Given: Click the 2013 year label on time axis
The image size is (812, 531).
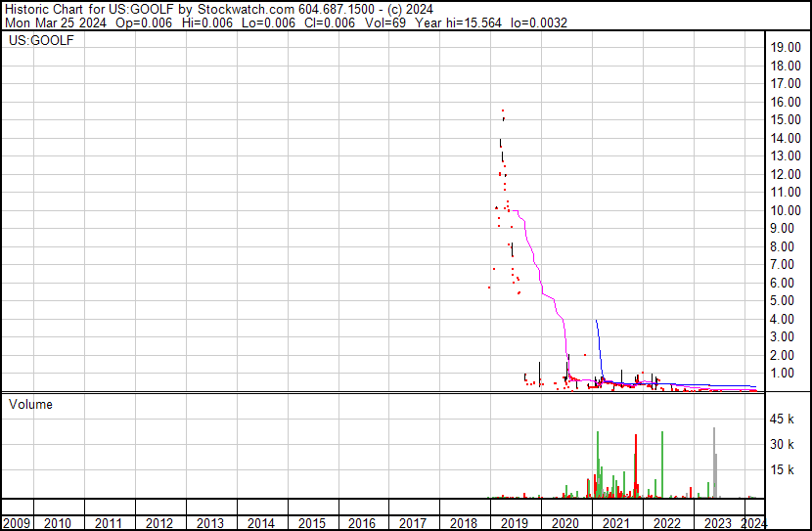Looking at the screenshot, I should (x=209, y=523).
